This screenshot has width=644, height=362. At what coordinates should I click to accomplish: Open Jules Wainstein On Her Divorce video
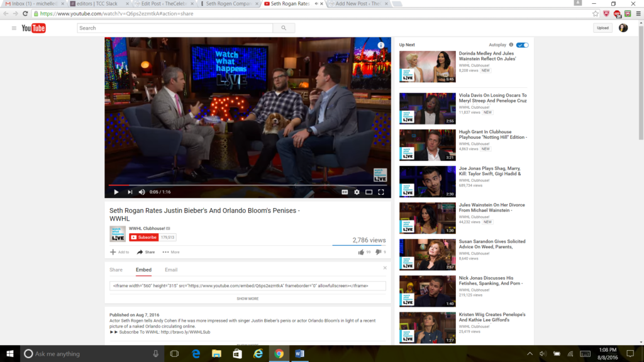492,207
